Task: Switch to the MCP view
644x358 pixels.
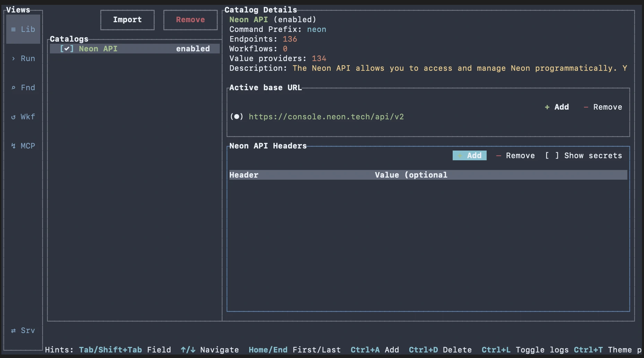Action: [x=23, y=146]
